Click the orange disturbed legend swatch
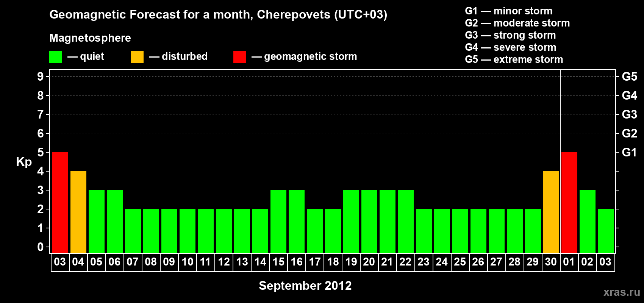This screenshot has width=644, height=303. [x=138, y=57]
